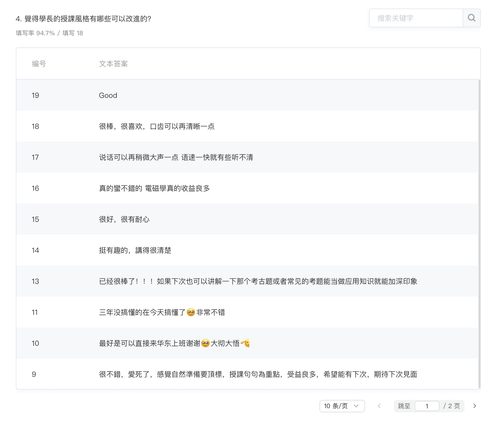Click the table's vertical scrollbar
Screen dimensions: 504x423
coord(479,234)
